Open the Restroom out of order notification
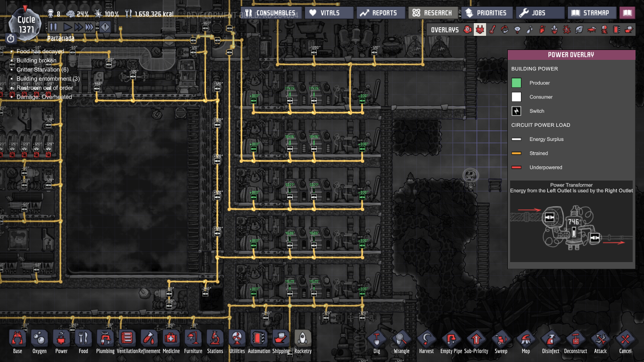 45,88
